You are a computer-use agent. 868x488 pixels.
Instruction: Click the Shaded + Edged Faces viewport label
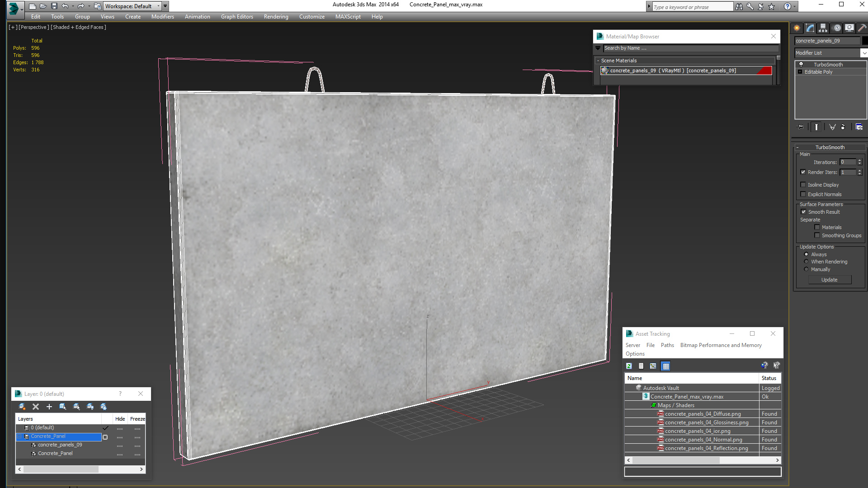click(x=79, y=27)
